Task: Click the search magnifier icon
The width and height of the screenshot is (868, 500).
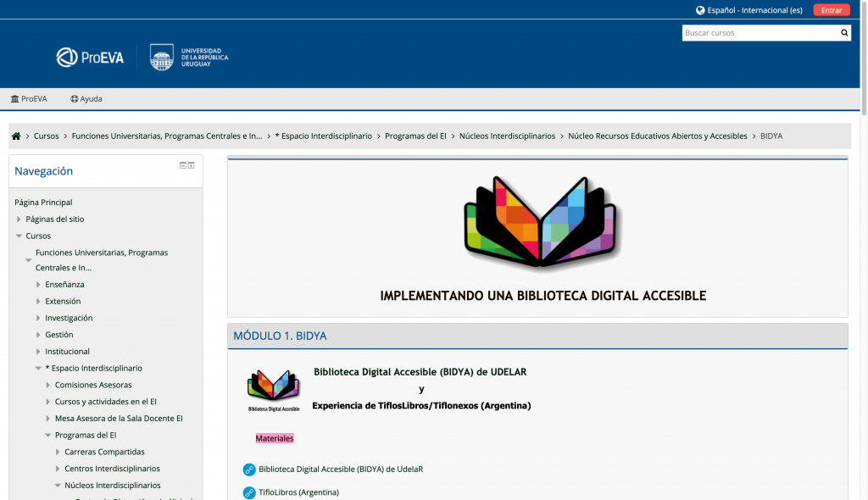Action: [844, 33]
